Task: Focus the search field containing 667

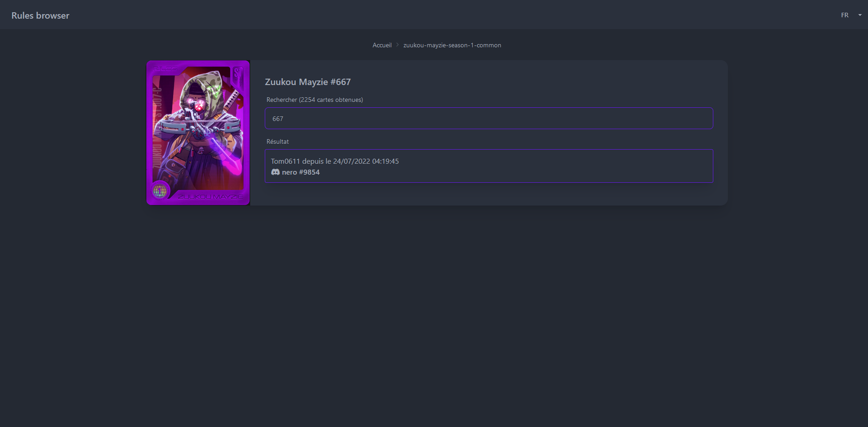Action: [x=489, y=118]
